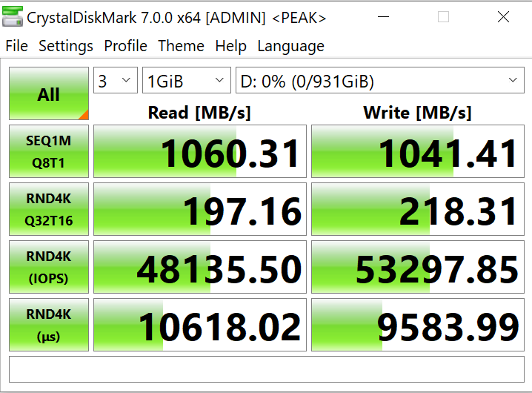
Task: Open the Language menu
Action: click(x=290, y=46)
